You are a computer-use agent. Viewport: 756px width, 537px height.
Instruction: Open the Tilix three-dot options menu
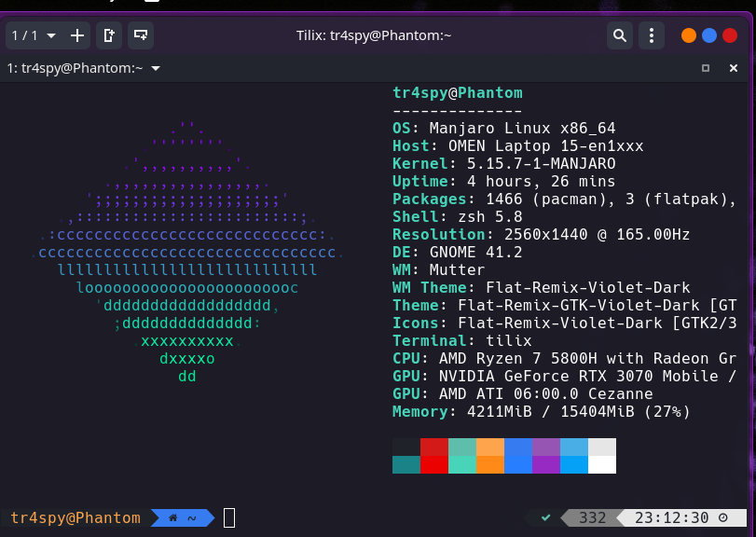[x=651, y=35]
